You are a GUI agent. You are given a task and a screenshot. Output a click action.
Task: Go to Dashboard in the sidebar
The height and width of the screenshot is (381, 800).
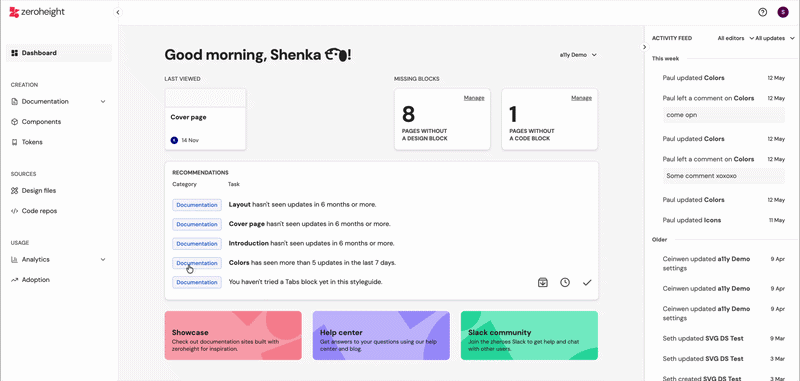(59, 53)
